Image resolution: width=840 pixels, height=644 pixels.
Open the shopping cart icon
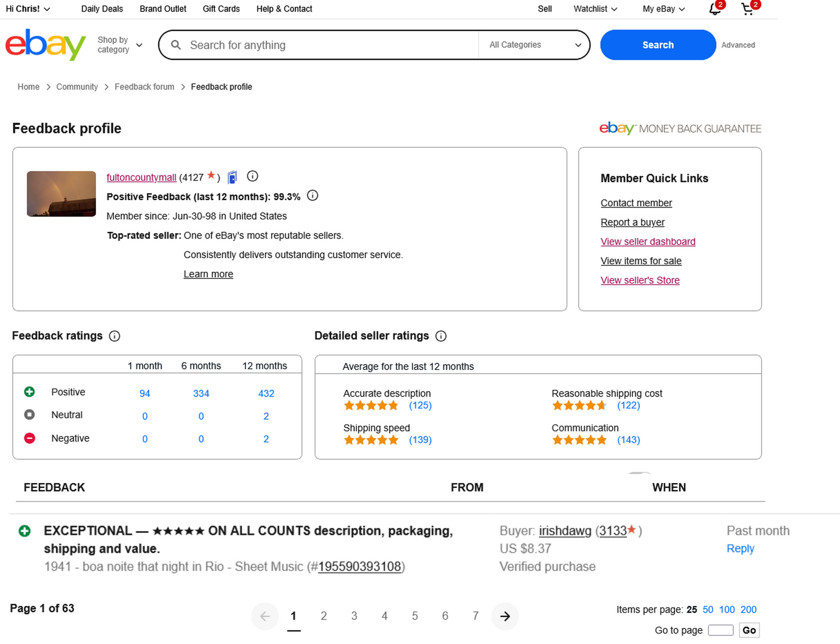[747, 9]
